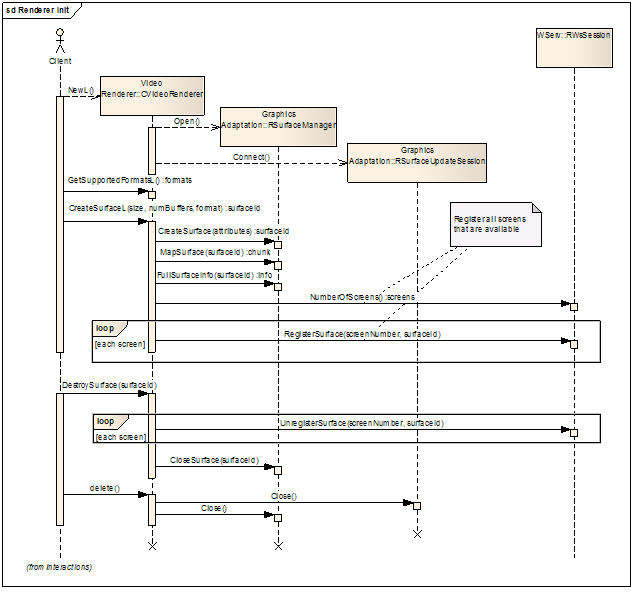
Task: Select the delete() message label
Action: pyautogui.click(x=104, y=487)
